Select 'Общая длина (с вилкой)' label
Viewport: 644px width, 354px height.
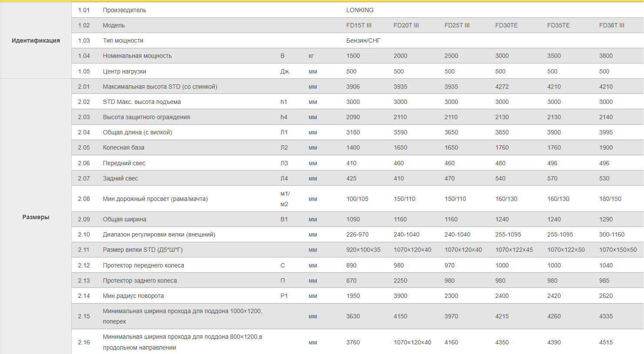[x=137, y=132]
